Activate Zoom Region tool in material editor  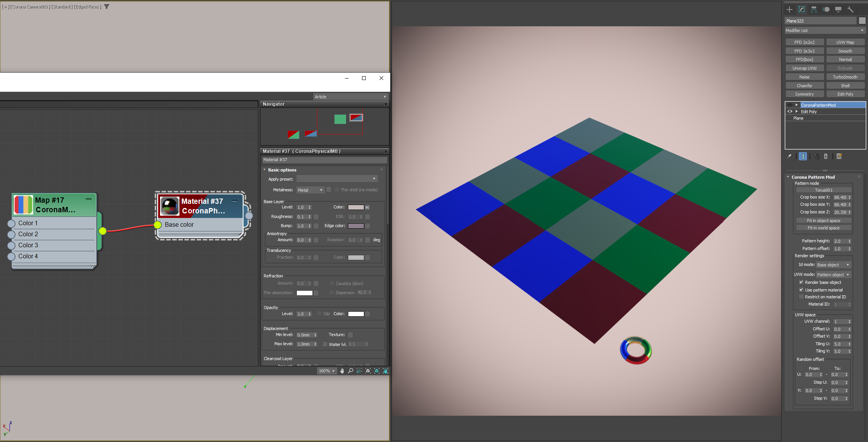pos(359,371)
